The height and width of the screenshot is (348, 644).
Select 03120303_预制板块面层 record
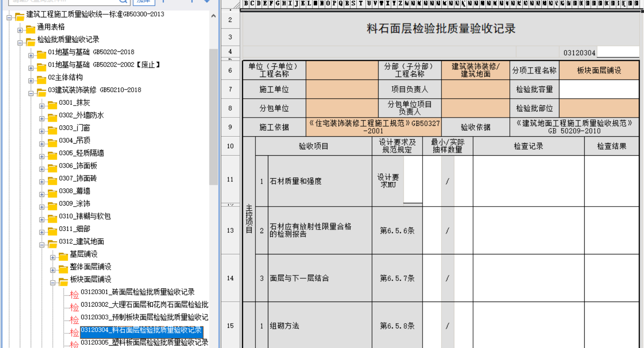coord(144,317)
